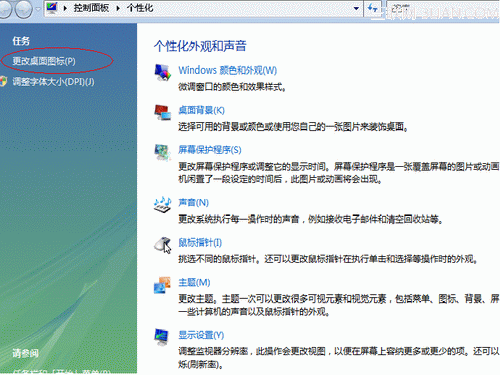Viewport: 500px width, 375px height.
Task: Click the Display Settings monitor icon
Action: tap(162, 337)
